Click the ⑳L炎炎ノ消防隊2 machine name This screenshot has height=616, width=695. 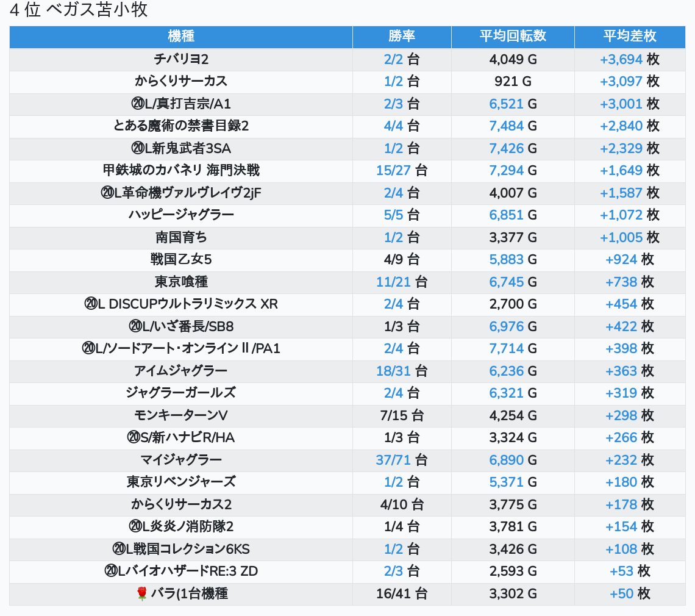tap(181, 527)
